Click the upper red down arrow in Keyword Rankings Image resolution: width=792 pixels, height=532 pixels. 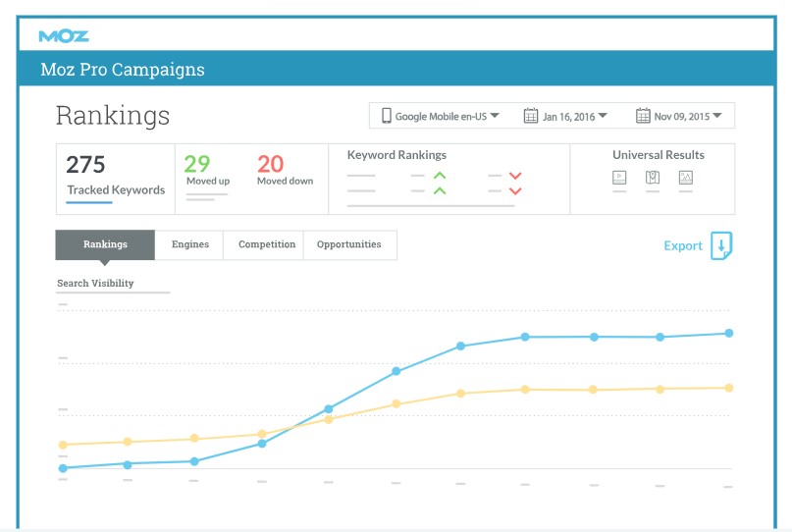515,176
